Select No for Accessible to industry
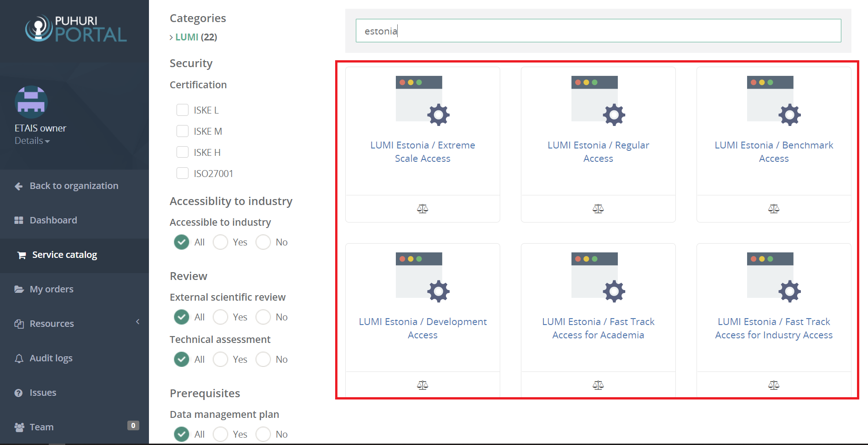Screen dimensions: 868x445 [x=263, y=242]
